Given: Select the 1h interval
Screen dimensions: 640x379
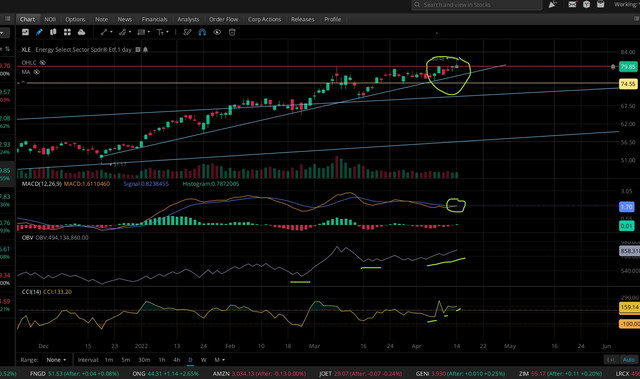Looking at the screenshot, I should [162, 360].
